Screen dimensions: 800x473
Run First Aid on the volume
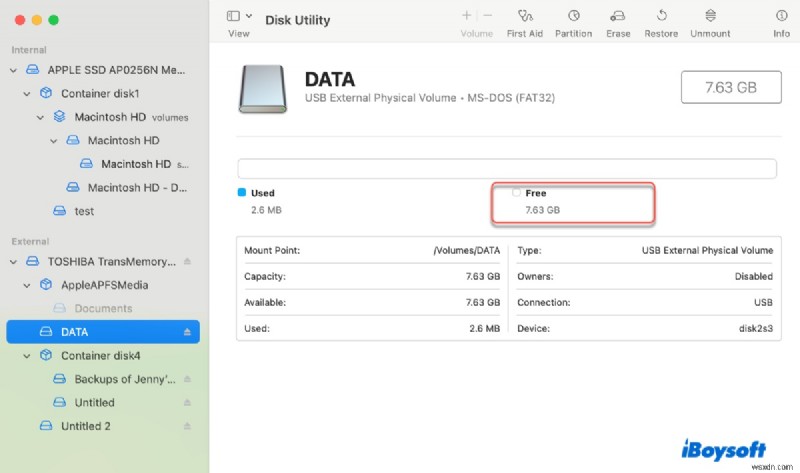(x=524, y=23)
